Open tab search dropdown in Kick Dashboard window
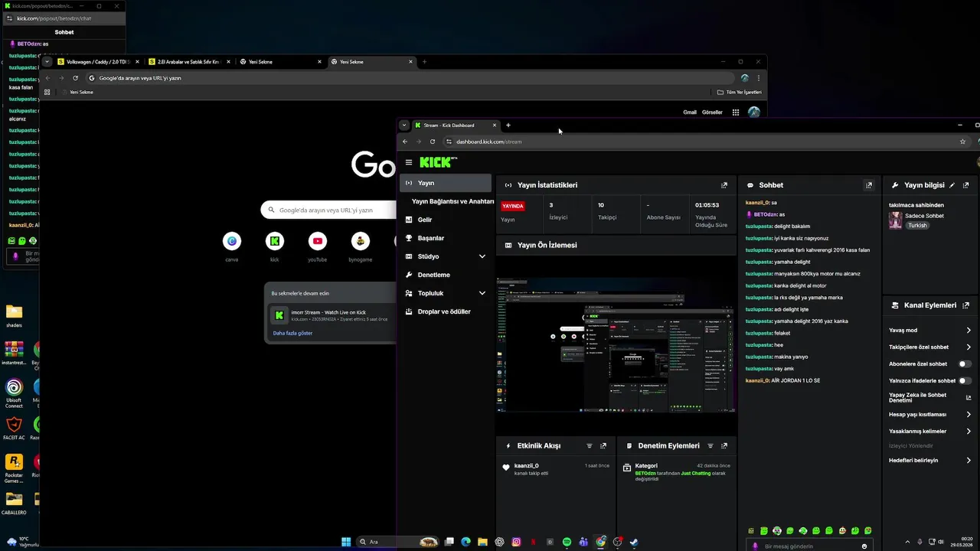The image size is (980, 551). [x=404, y=126]
